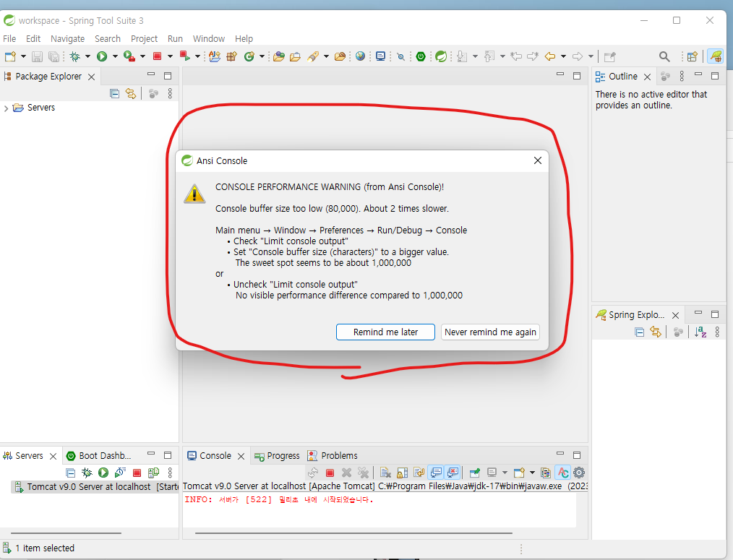733x560 pixels.
Task: Click the New Java Package icon
Action: click(231, 56)
